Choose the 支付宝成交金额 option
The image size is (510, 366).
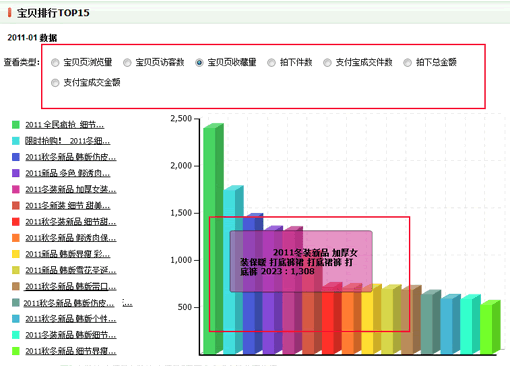55,83
